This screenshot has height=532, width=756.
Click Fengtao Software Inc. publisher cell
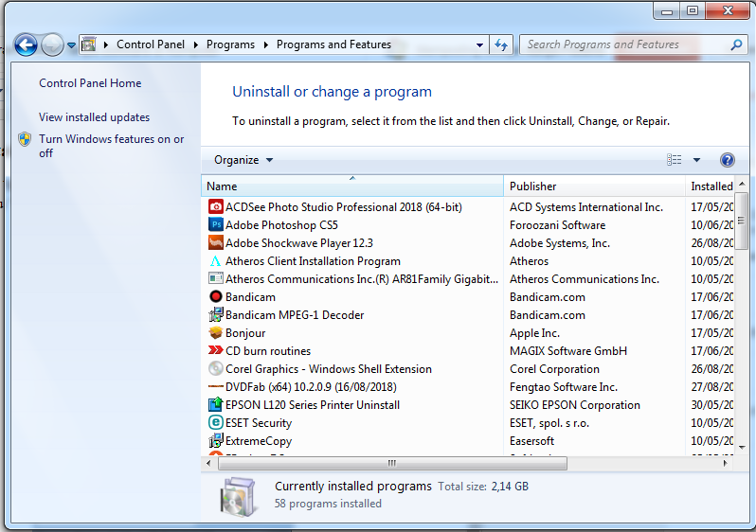tap(564, 387)
